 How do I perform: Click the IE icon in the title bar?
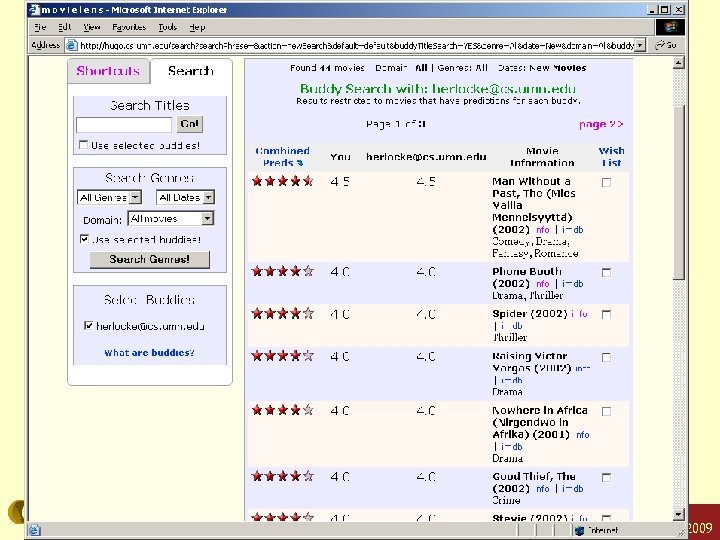click(x=34, y=10)
